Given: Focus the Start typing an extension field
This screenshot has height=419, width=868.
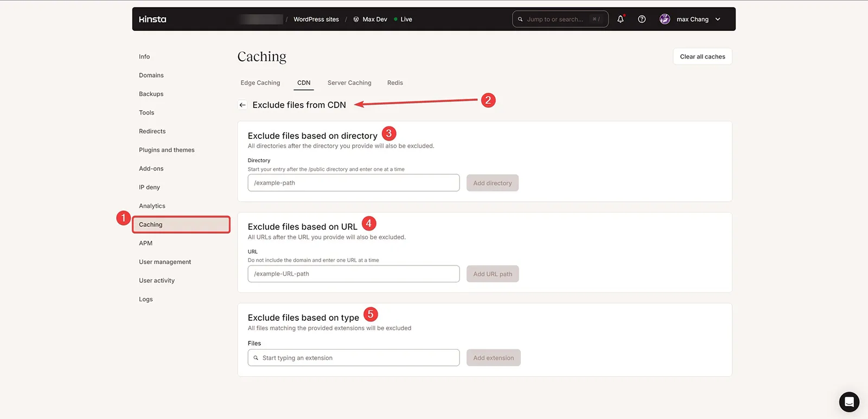Looking at the screenshot, I should pyautogui.click(x=354, y=358).
